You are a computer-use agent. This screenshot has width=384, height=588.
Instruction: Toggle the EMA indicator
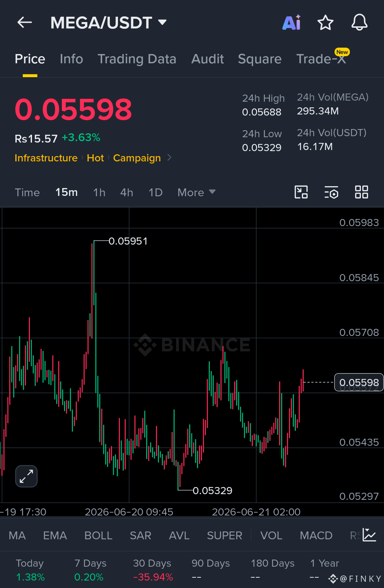[55, 535]
